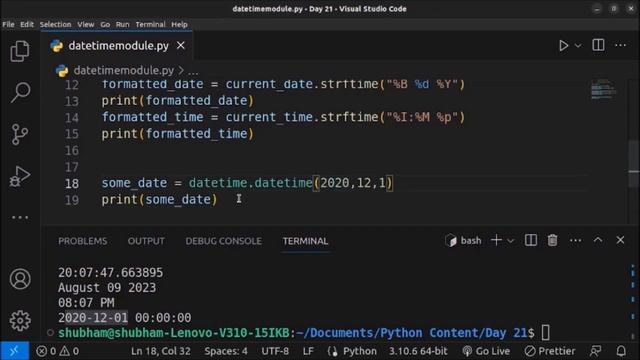640x360 pixels.
Task: Open the launch profile dropdown next to plus
Action: pos(510,241)
